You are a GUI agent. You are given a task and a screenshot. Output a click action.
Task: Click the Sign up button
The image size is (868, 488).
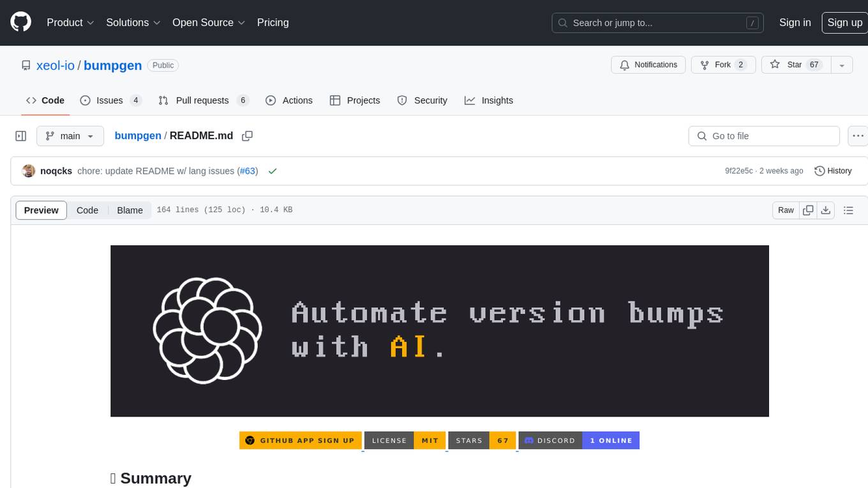844,22
